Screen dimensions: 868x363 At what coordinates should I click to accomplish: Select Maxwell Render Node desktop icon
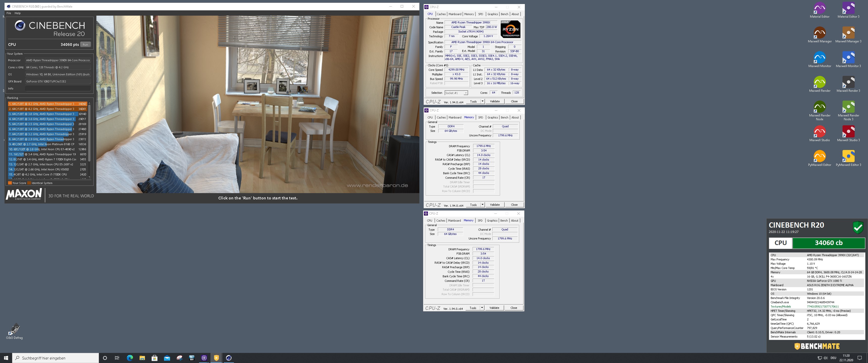(820, 110)
